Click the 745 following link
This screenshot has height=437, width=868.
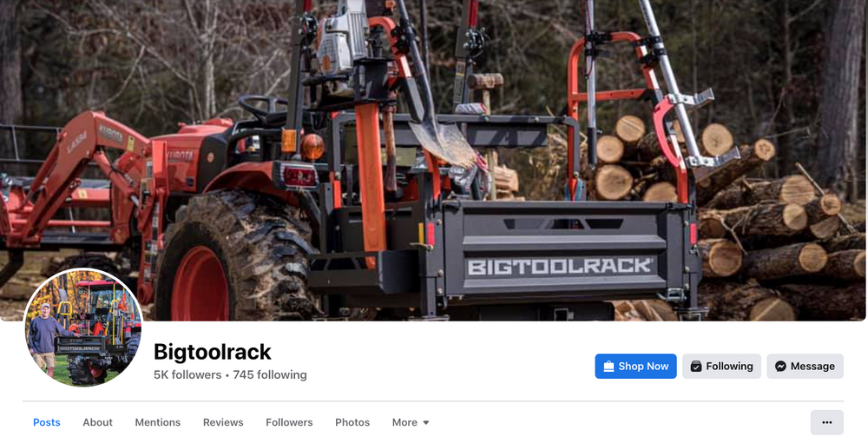[x=270, y=375]
